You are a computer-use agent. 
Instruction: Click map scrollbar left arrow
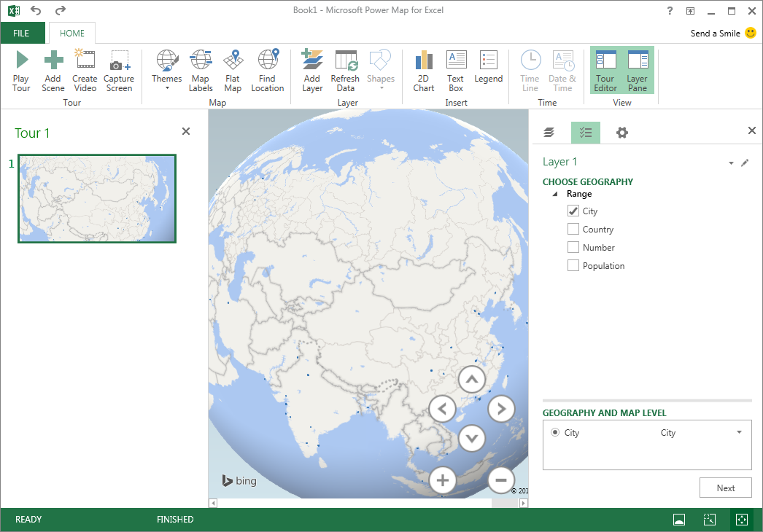click(213, 504)
